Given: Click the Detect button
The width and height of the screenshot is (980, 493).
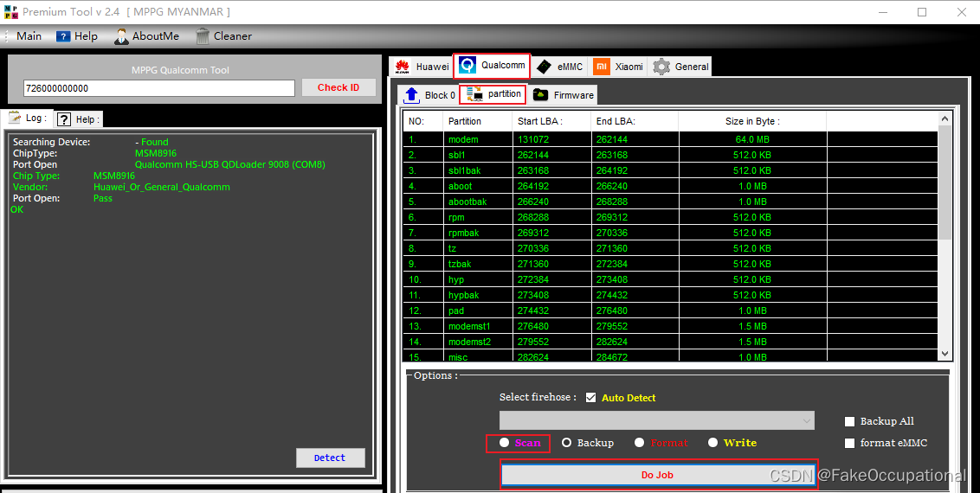Looking at the screenshot, I should tap(330, 458).
